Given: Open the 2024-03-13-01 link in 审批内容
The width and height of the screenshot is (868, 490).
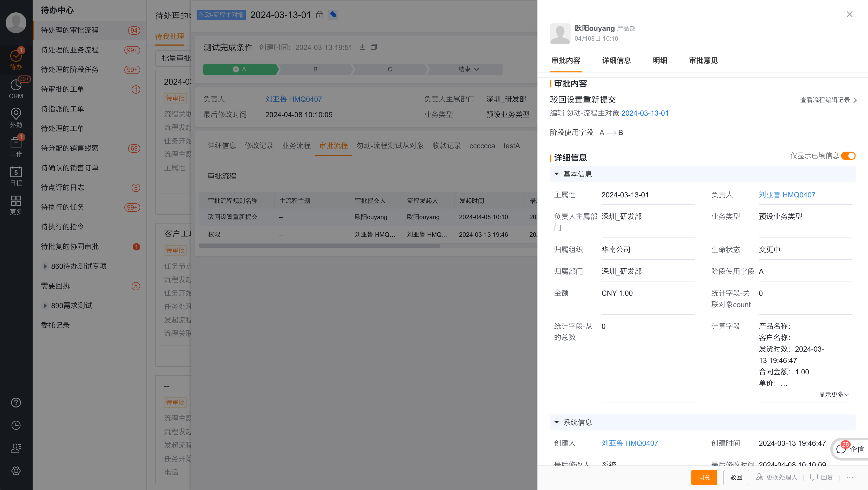Looking at the screenshot, I should point(645,113).
